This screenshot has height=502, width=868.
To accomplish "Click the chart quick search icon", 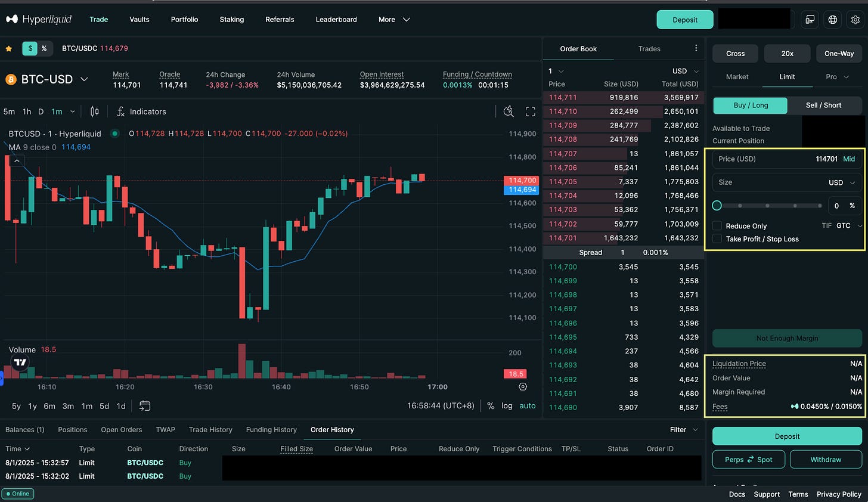I will [x=509, y=111].
